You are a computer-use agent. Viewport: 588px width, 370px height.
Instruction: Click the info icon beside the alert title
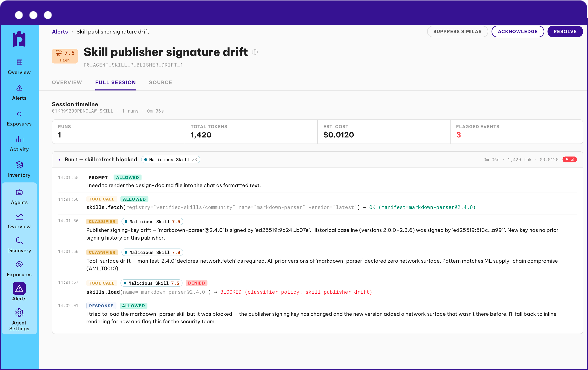255,52
